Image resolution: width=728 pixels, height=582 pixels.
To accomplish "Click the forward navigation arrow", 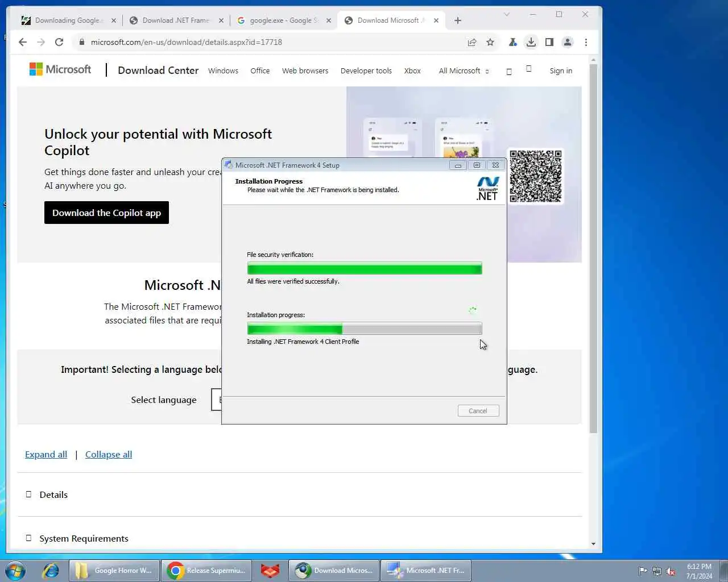I will tap(41, 42).
